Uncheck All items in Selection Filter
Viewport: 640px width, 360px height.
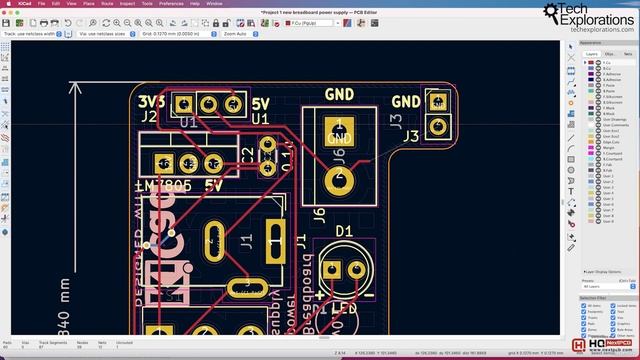point(583,305)
